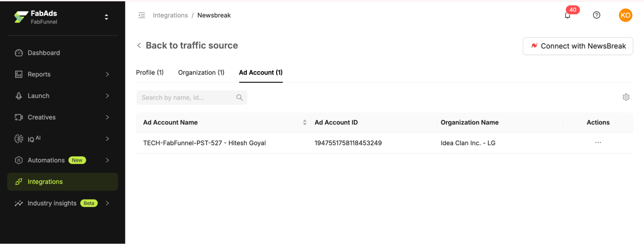Click the notification bell icon

click(567, 15)
